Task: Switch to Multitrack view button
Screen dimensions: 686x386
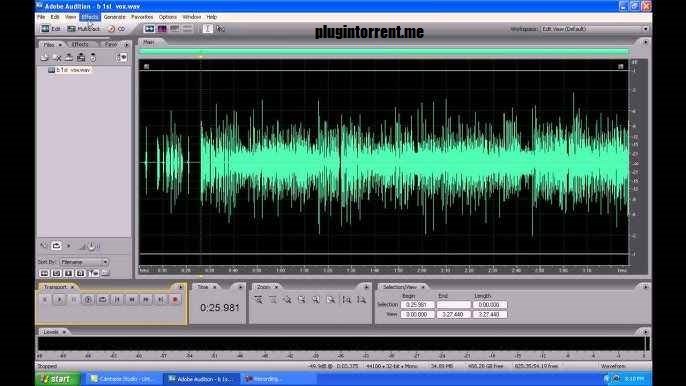Action: (83, 29)
